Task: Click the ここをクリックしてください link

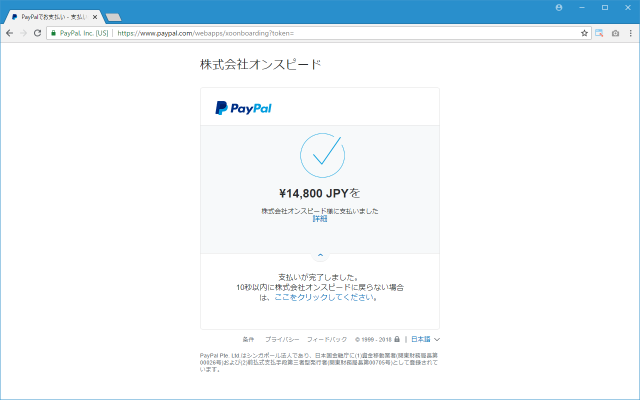Action: (324, 297)
